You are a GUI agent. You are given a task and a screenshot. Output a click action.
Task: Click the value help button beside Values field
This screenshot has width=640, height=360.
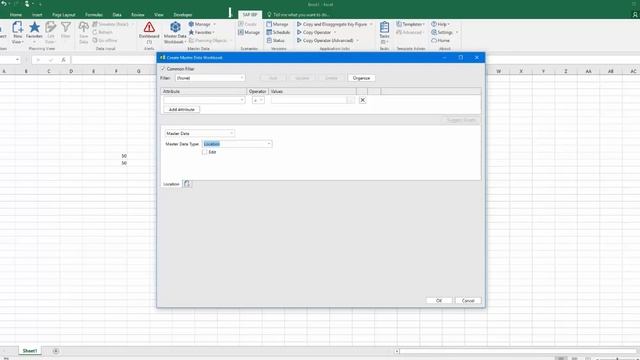pyautogui.click(x=351, y=100)
